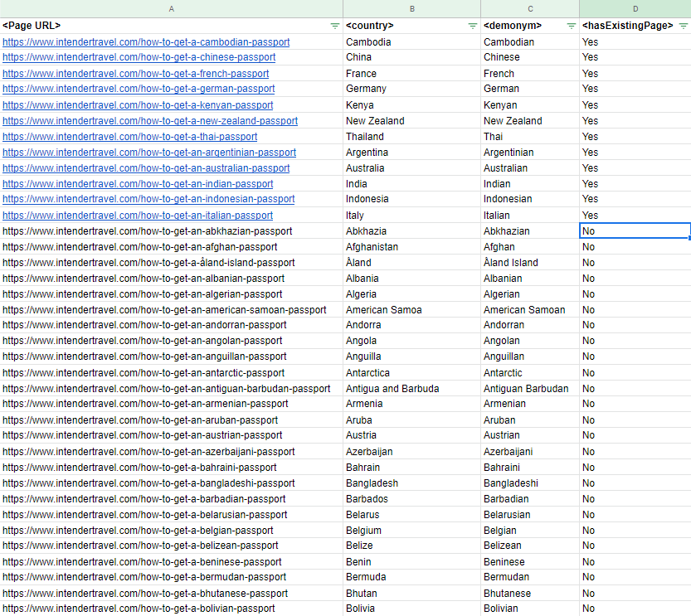Select the 'No' cell in Abkhazian row
691x616 pixels.
(635, 231)
